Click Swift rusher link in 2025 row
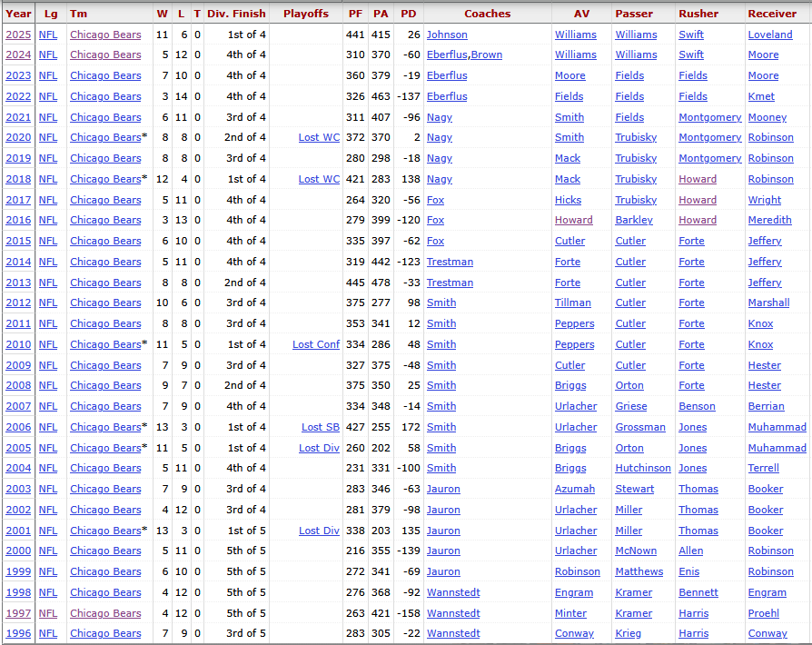This screenshot has height=645, width=812. [691, 35]
